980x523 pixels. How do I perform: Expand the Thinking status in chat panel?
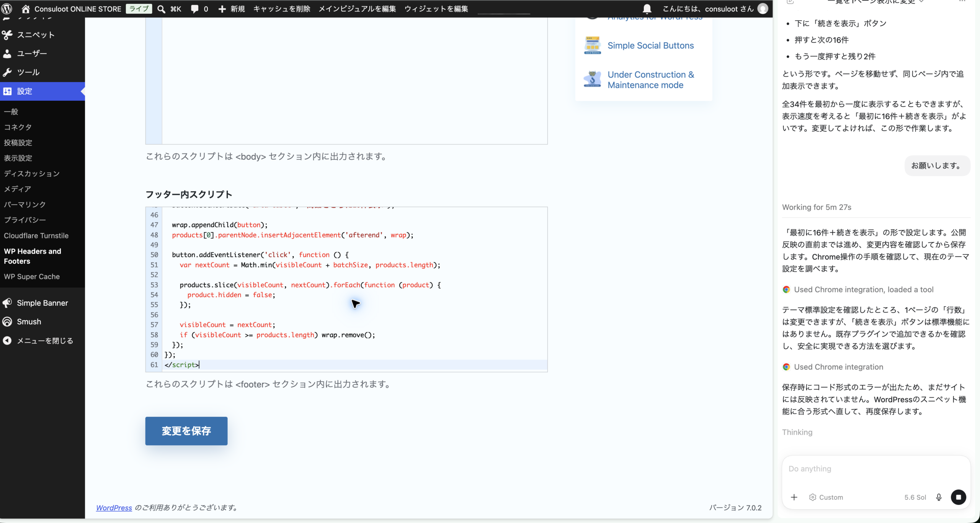(x=797, y=432)
